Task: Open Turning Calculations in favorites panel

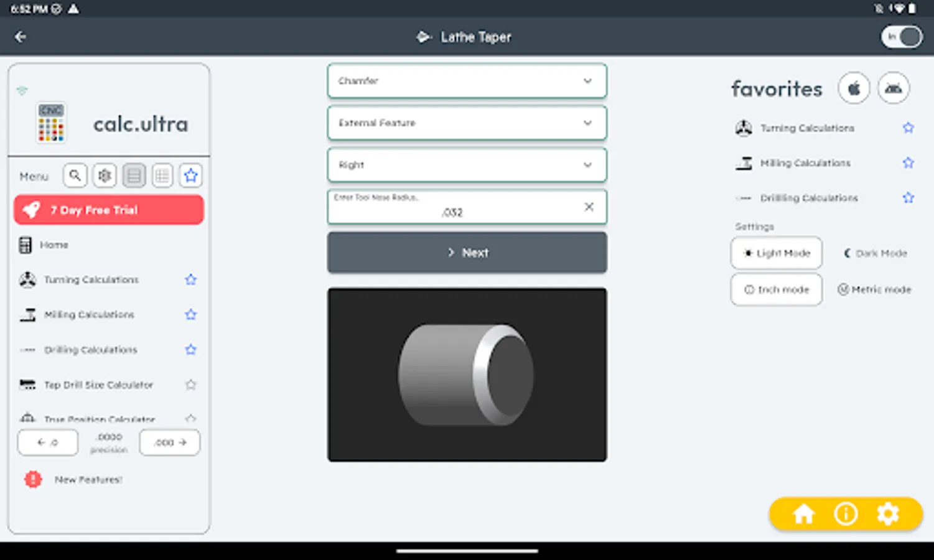Action: [807, 128]
